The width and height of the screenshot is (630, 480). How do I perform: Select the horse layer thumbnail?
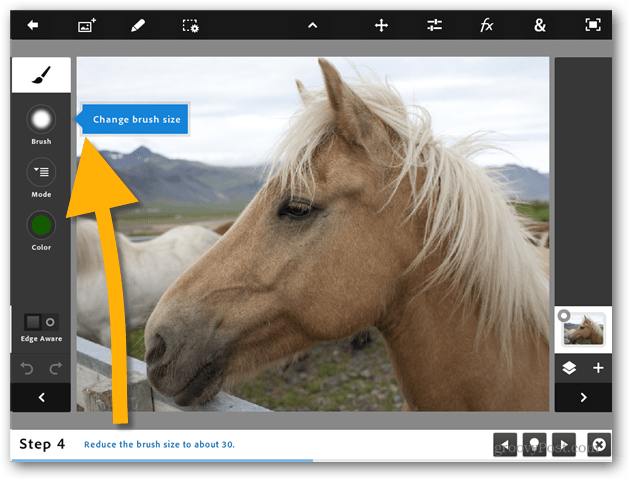(x=583, y=329)
